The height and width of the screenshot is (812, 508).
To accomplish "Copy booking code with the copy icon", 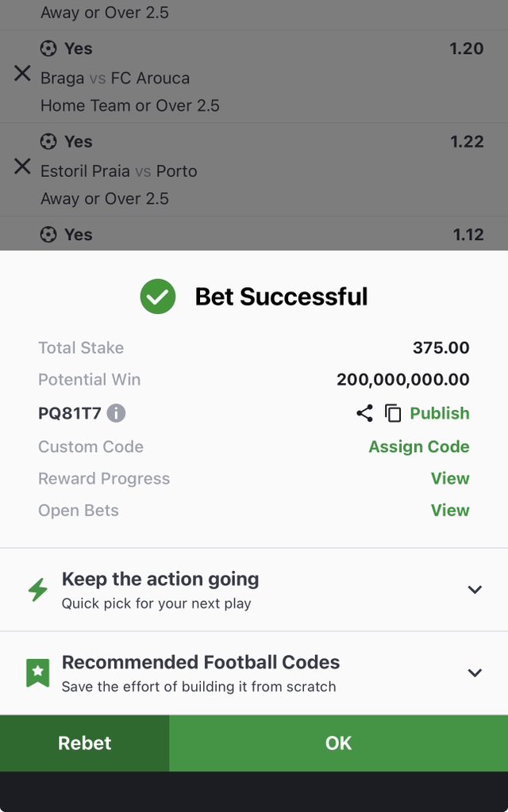I will [393, 413].
